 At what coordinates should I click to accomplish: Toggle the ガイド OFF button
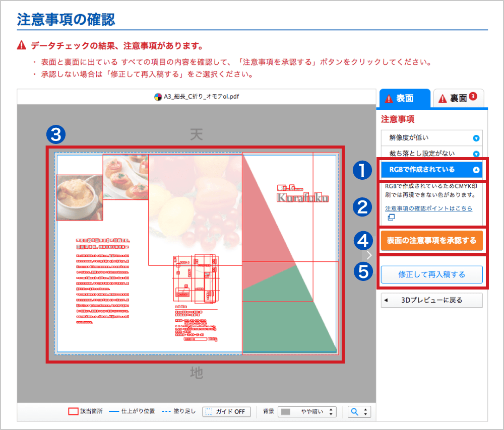(x=226, y=411)
